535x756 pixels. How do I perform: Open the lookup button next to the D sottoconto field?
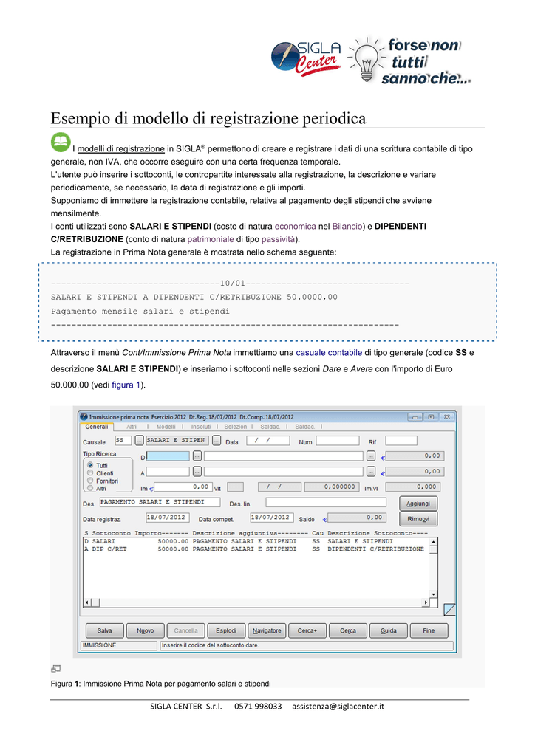point(197,456)
